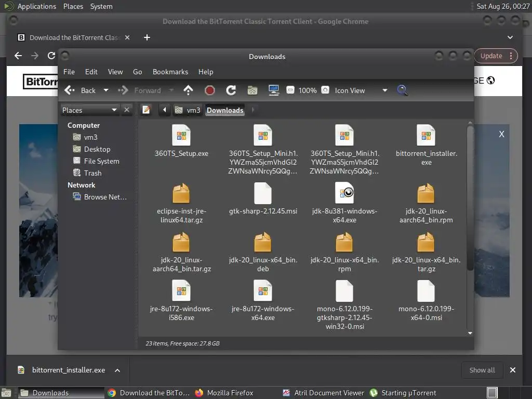Expand bittorrent_installer.exe download options arrow
The height and width of the screenshot is (399, 532).
[117, 370]
